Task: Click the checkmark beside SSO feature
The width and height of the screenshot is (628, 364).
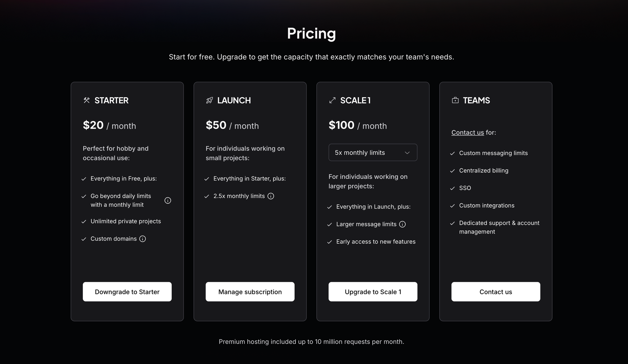Action: click(x=452, y=188)
